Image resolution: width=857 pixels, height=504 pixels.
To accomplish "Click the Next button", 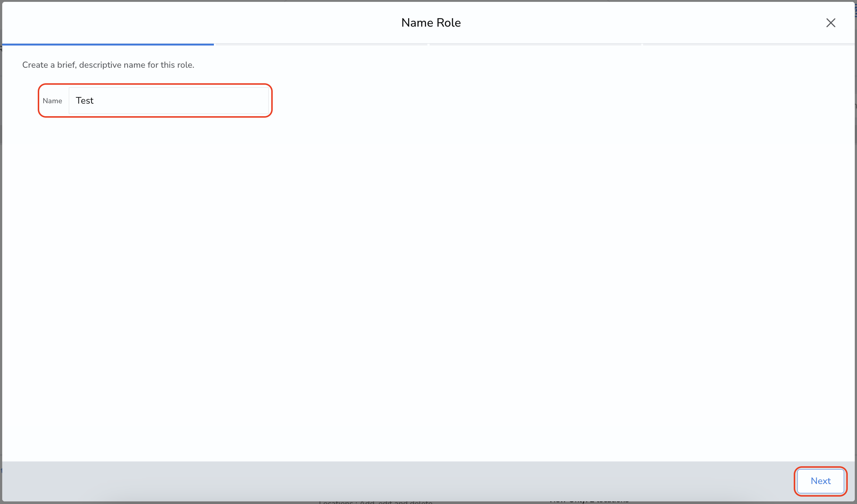I will (820, 481).
